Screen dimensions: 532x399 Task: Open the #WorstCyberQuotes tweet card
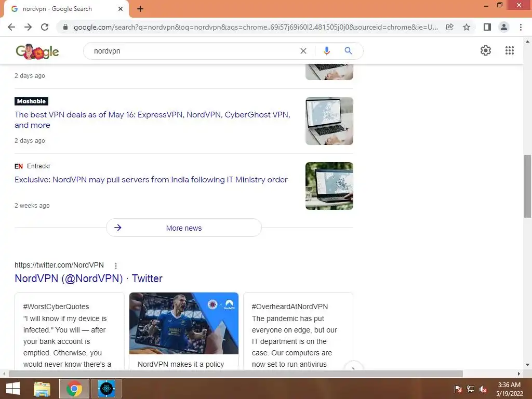(70, 331)
